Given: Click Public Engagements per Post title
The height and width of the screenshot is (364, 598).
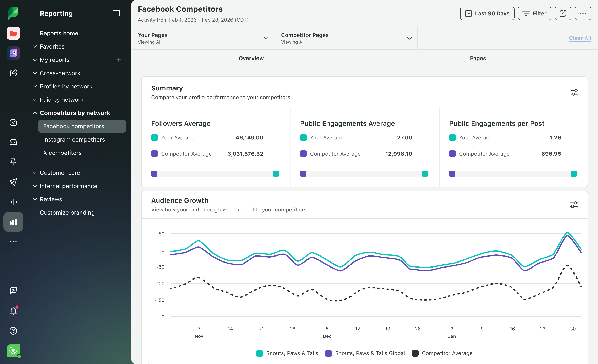Looking at the screenshot, I should 496,123.
